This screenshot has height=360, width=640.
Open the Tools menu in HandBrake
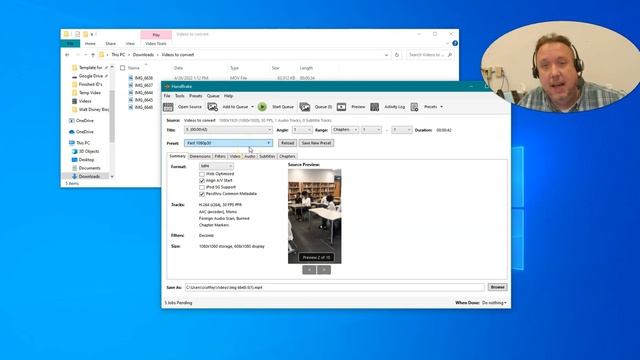[180, 96]
